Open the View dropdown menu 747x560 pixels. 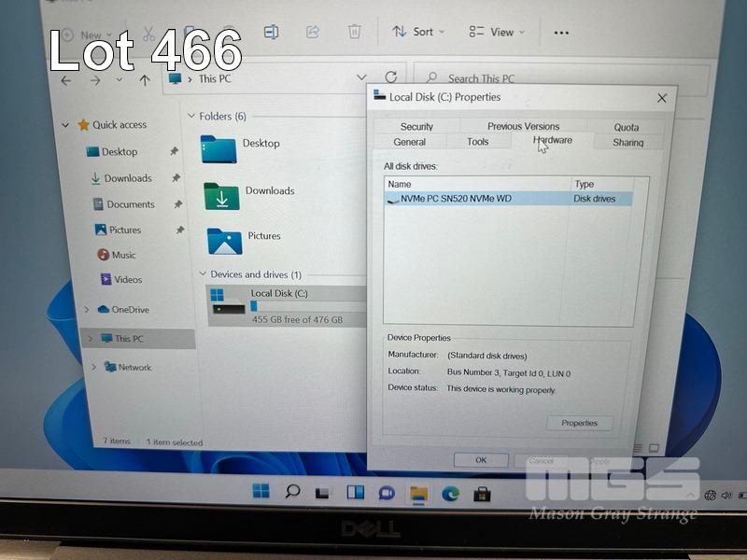pos(498,33)
